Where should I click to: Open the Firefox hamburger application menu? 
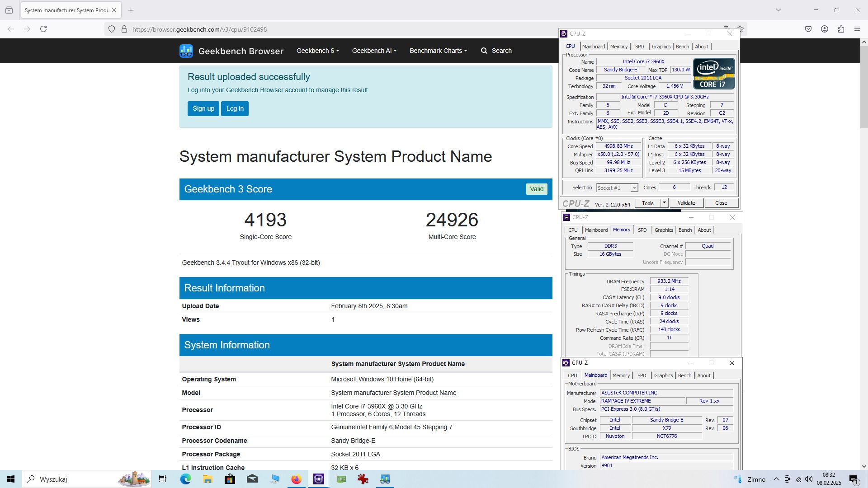click(x=857, y=29)
